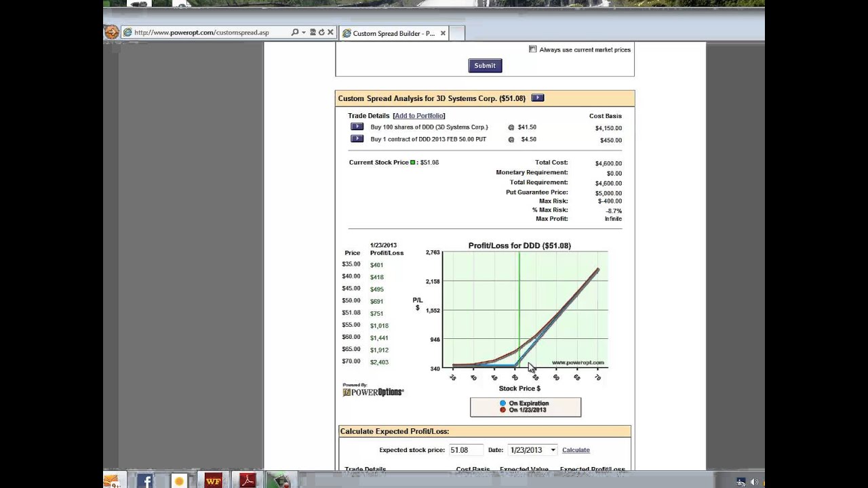Select the Custom Spread Builder tab
The width and height of the screenshot is (868, 488).
[393, 33]
